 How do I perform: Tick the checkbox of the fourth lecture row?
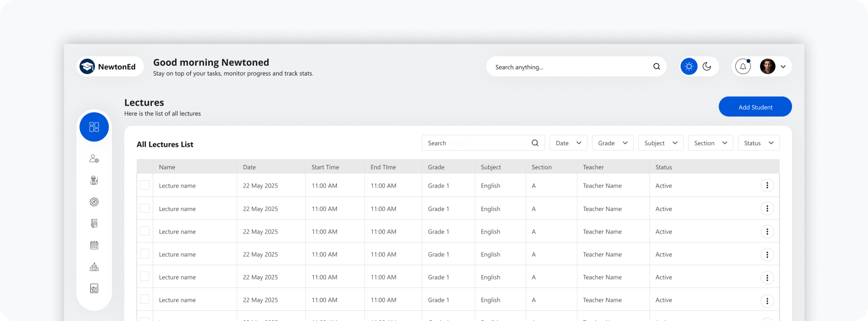click(x=145, y=253)
